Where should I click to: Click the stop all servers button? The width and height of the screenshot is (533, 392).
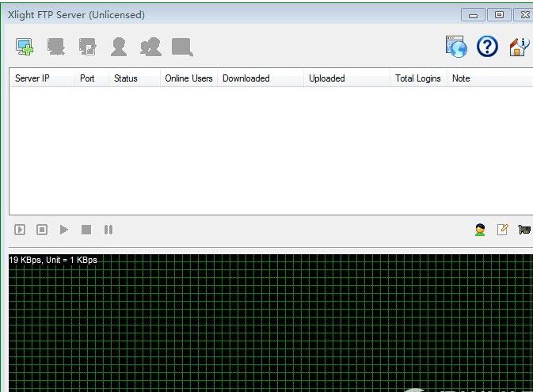42,230
